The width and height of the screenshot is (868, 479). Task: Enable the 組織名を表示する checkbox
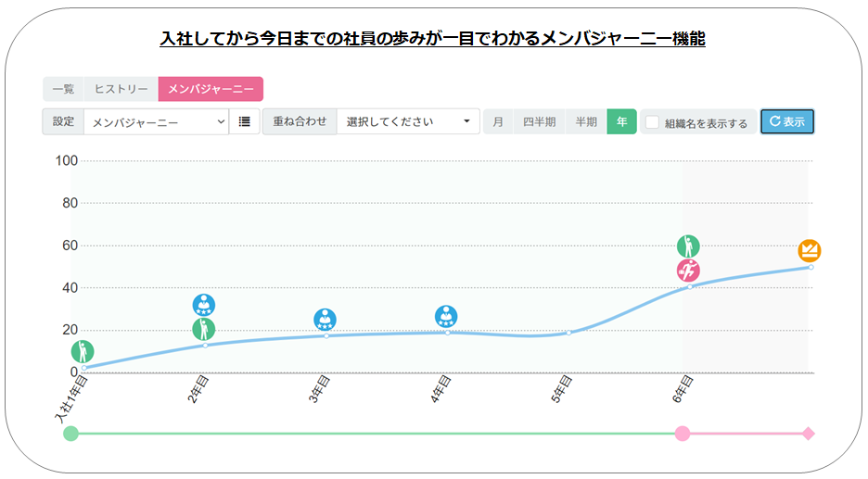[653, 122]
